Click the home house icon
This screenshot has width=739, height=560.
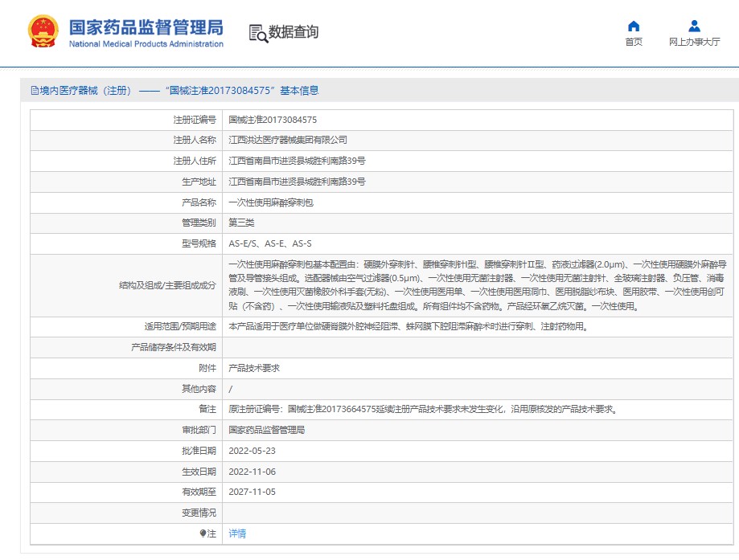(x=634, y=27)
